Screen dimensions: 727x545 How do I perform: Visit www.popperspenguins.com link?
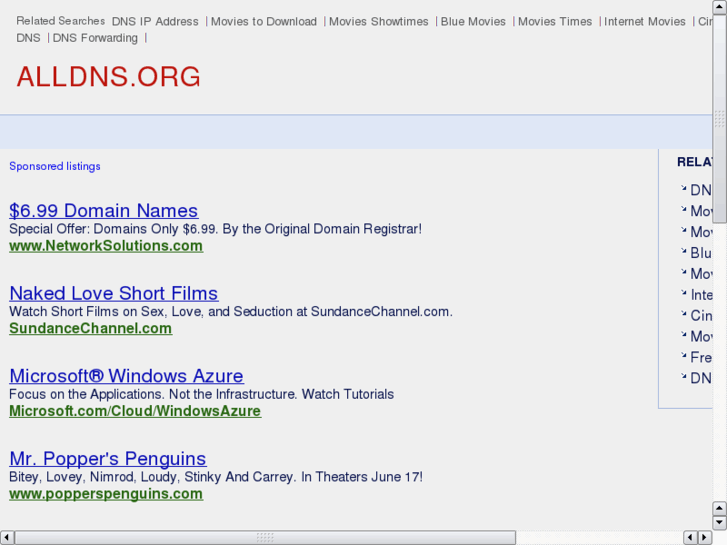pos(106,494)
